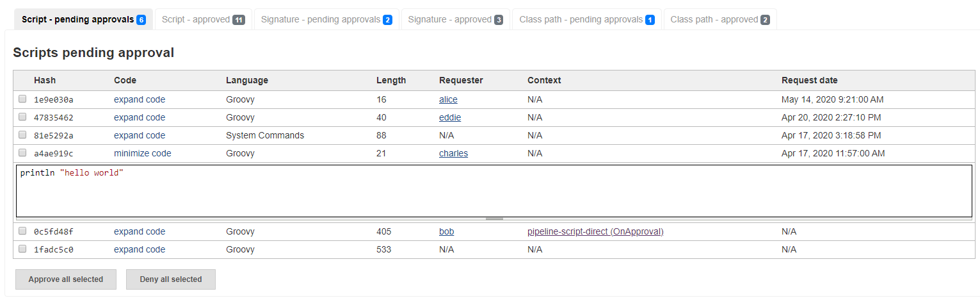Open the Script - approved tab
This screenshot has width=980, height=298.
[203, 19]
